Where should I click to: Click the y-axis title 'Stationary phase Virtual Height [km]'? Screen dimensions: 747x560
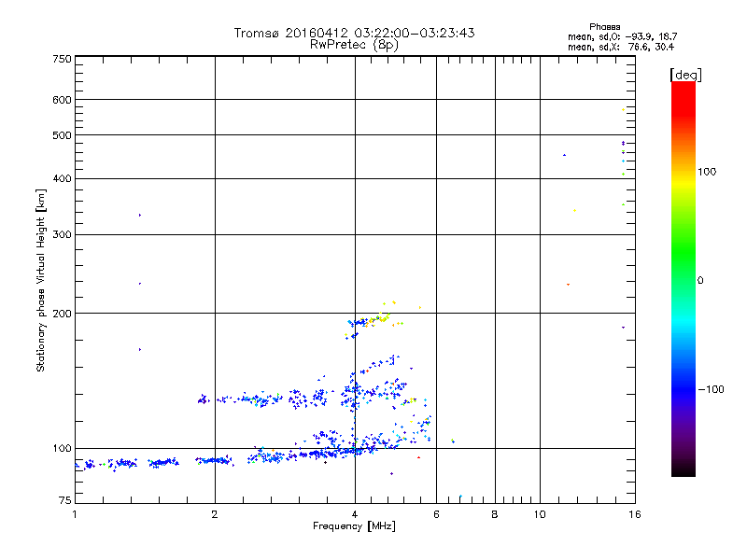coord(41,280)
